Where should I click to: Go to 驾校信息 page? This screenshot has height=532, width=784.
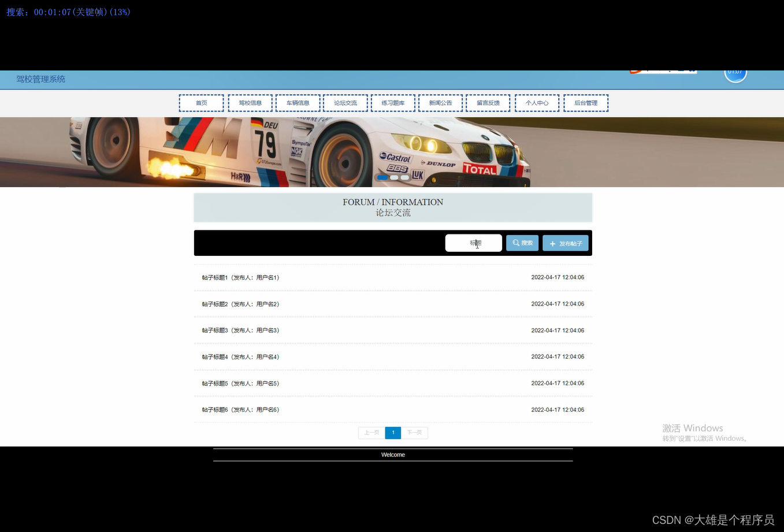(250, 103)
